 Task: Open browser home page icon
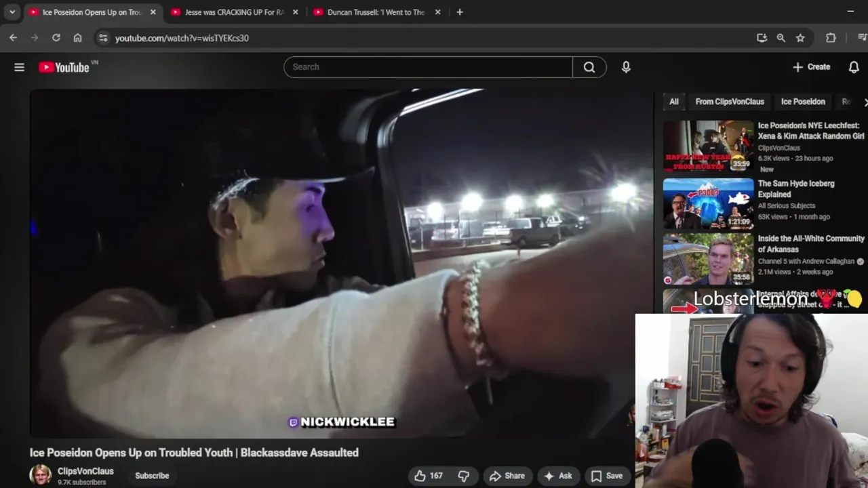tap(78, 38)
